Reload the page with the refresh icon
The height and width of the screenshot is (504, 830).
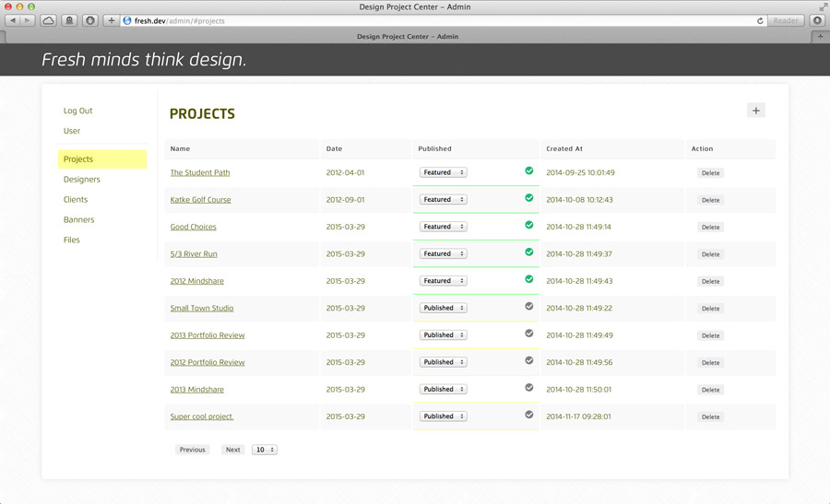(x=760, y=20)
